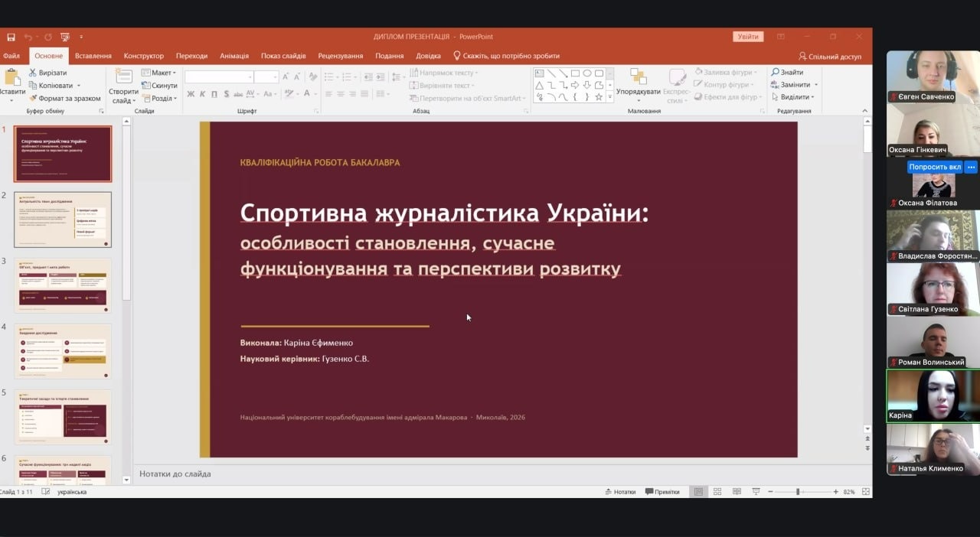Switch to Reading view icon
This screenshot has height=537, width=980.
click(x=737, y=492)
